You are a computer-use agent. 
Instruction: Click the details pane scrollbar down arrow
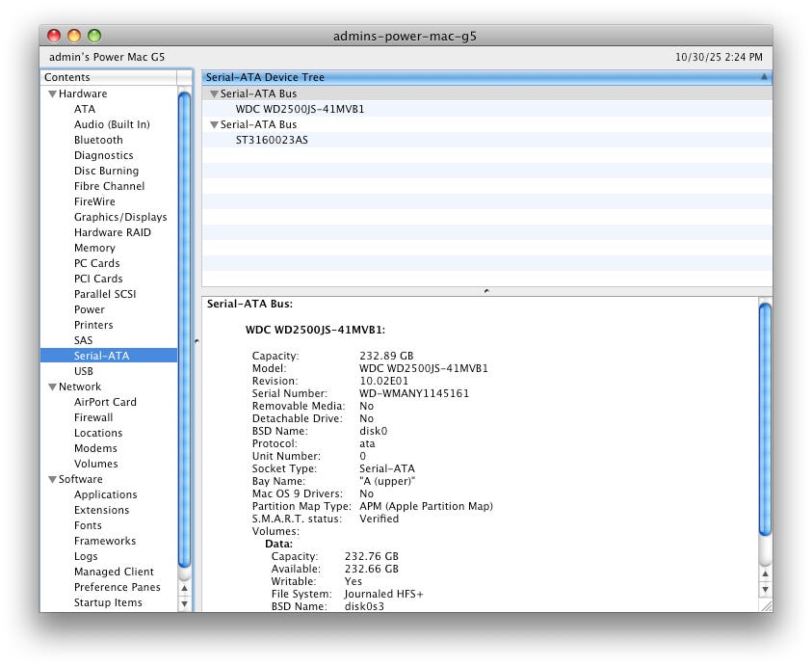(x=765, y=589)
